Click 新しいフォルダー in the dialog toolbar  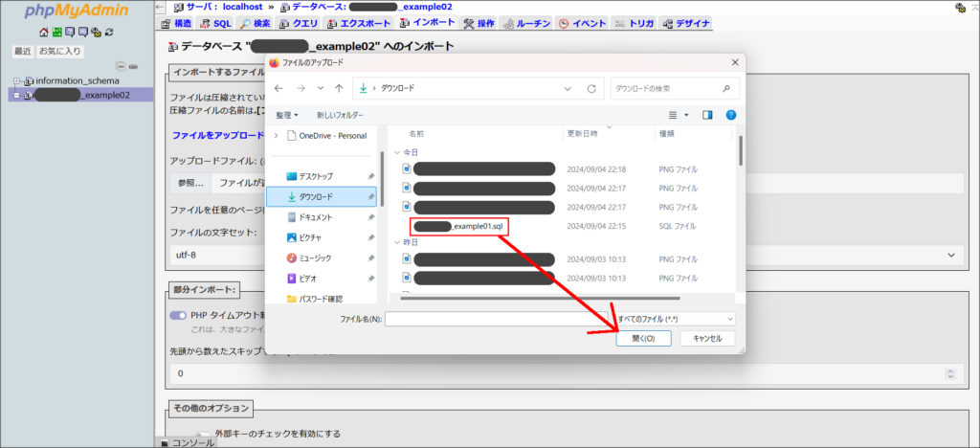coord(340,115)
